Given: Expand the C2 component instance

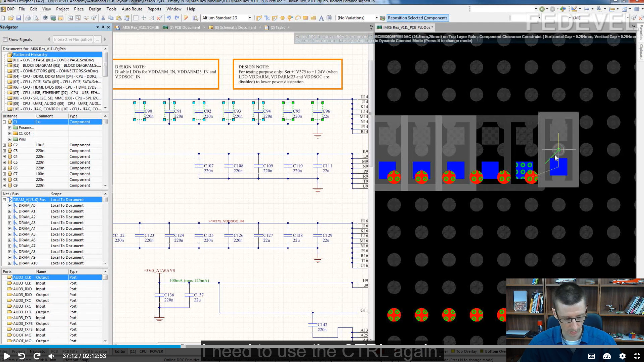Looking at the screenshot, I should pos(4,145).
